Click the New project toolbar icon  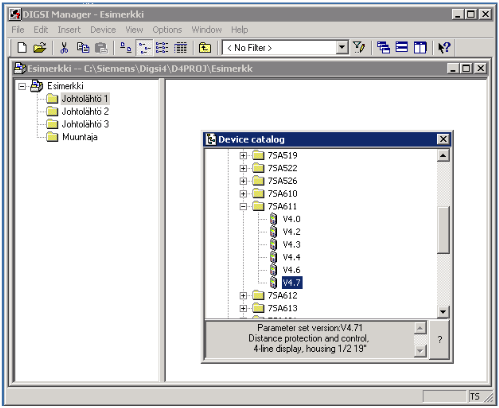(22, 48)
